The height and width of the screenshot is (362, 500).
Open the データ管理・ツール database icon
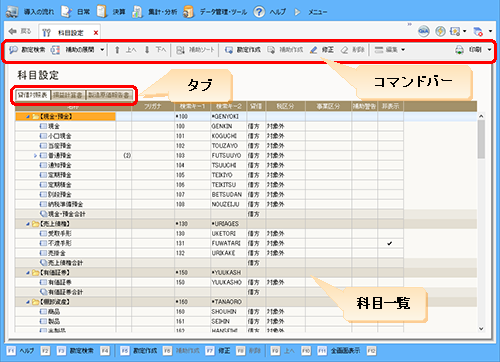click(x=188, y=12)
